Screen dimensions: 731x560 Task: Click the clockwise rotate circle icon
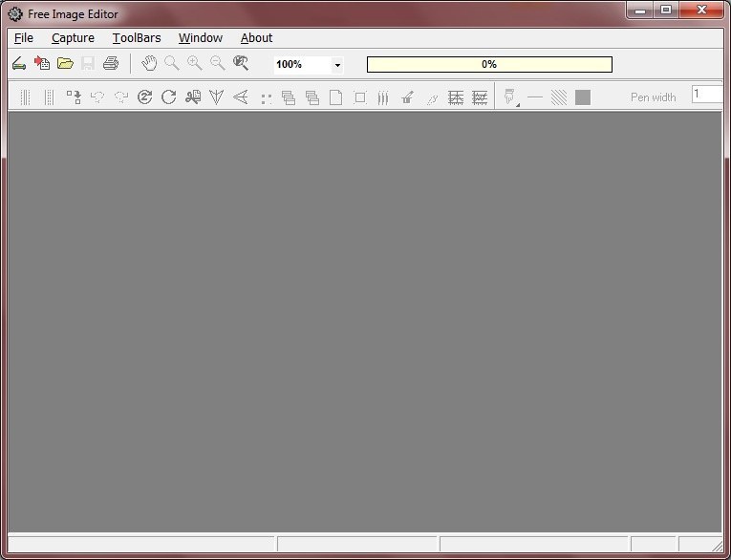(x=169, y=97)
